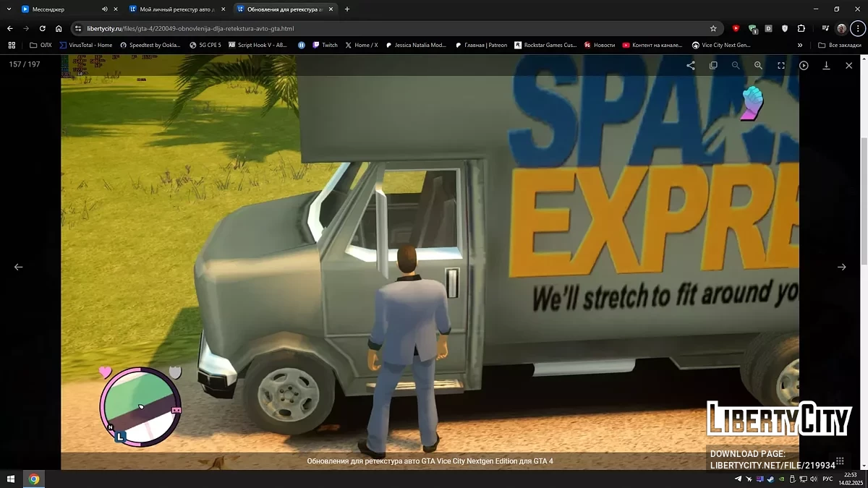Go to the next gallery image
Viewport: 868px width, 488px height.
(x=841, y=267)
